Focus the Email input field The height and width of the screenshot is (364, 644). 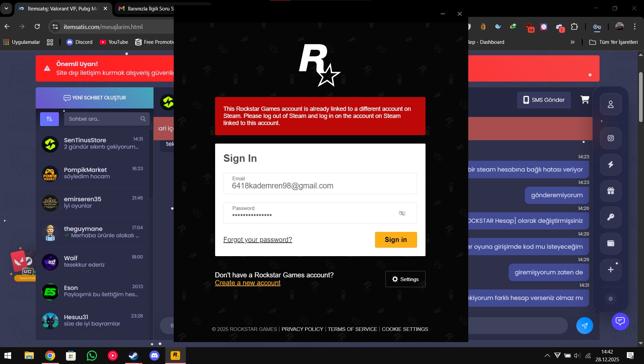(320, 183)
